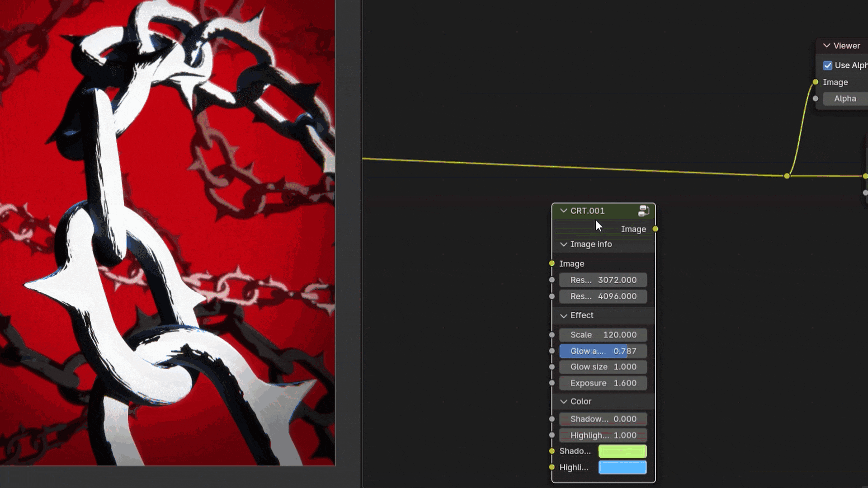
Task: Collapse the CRT.001 node
Action: (x=563, y=211)
